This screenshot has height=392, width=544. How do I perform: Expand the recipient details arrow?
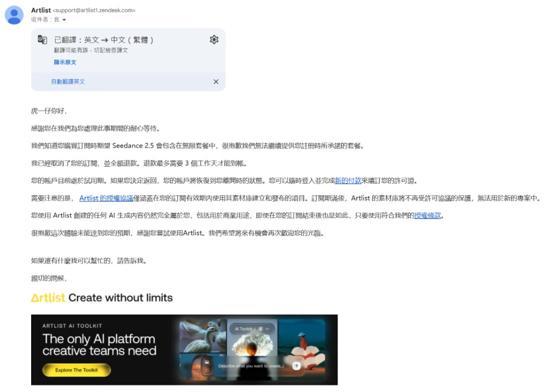tap(64, 20)
